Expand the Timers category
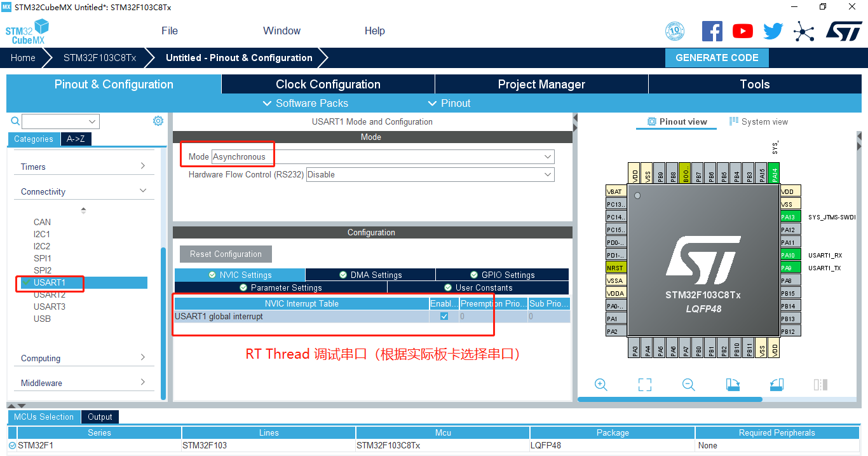 pos(84,167)
